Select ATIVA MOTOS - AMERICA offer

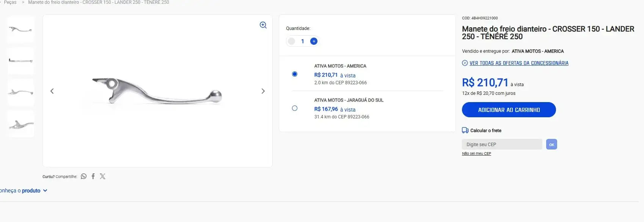tap(295, 74)
